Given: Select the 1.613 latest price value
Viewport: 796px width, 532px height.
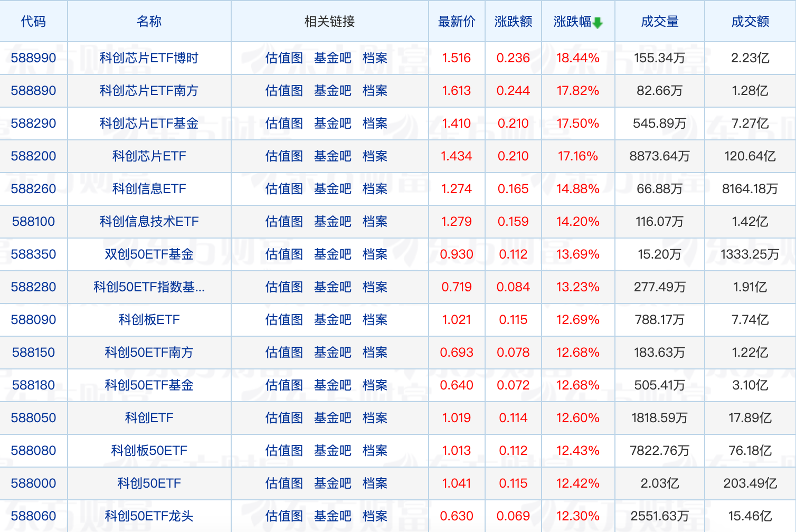Looking at the screenshot, I should pos(457,91).
